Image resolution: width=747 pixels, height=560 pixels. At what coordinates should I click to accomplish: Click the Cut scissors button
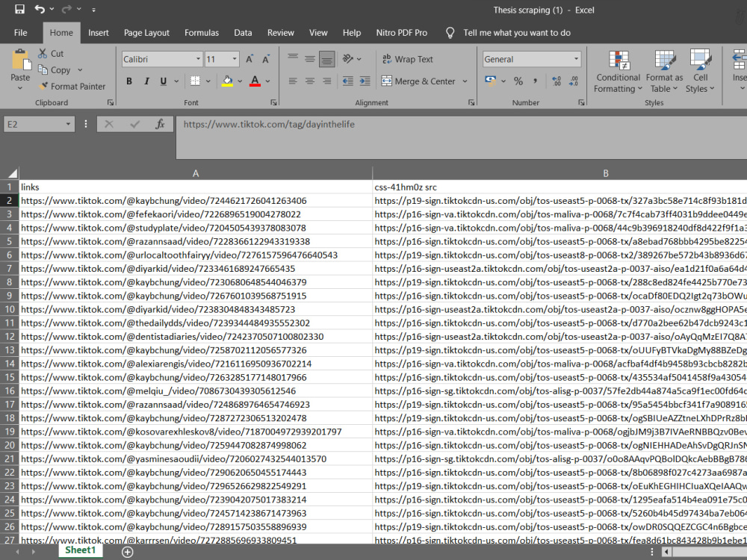pos(51,53)
